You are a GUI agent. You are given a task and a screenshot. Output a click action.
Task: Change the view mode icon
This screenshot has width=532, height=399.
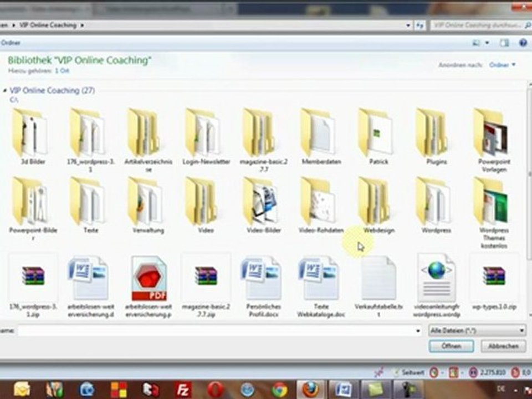tap(477, 43)
